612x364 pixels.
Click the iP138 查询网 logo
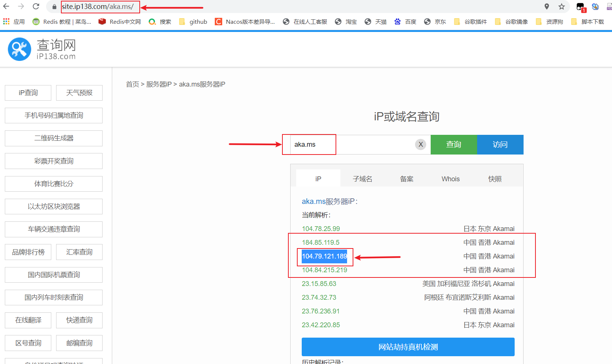pos(42,49)
